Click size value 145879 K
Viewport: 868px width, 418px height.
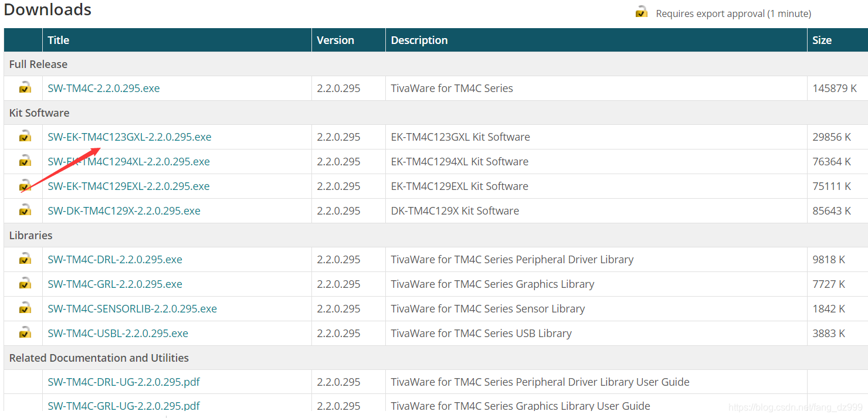(835, 89)
